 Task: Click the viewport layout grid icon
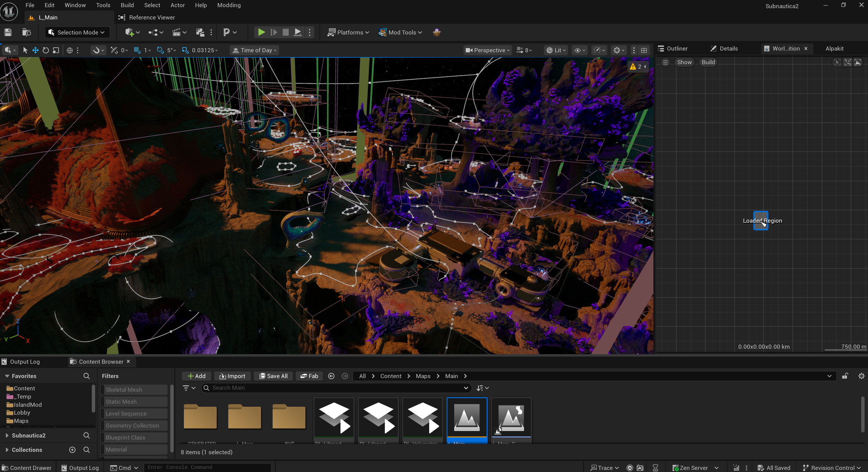(x=644, y=50)
